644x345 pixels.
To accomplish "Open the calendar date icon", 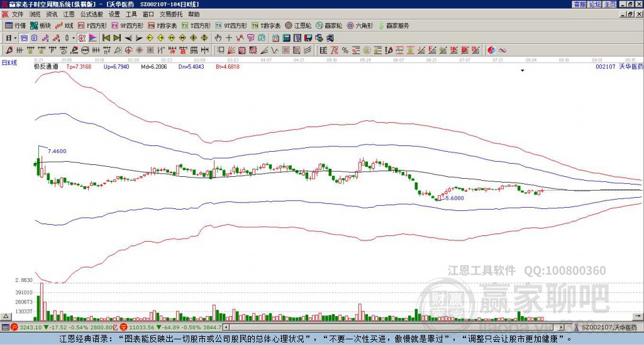I will [x=275, y=38].
